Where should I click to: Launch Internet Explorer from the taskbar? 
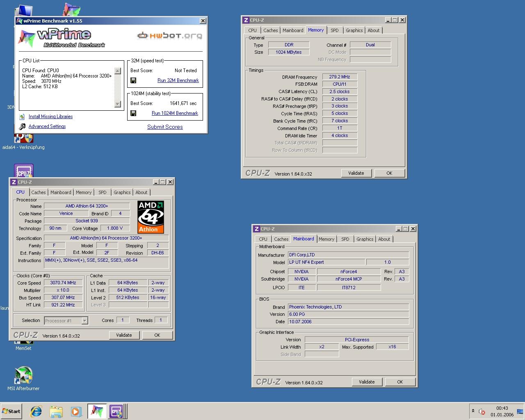pyautogui.click(x=37, y=411)
